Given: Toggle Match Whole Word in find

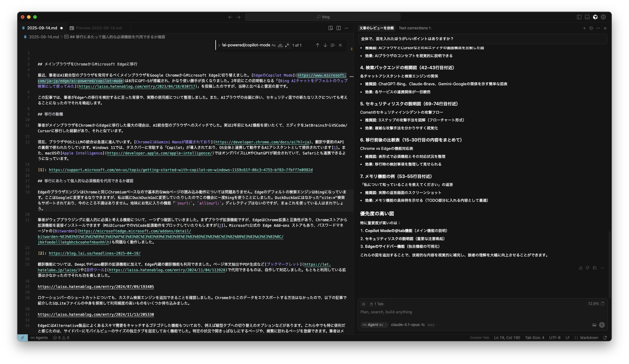Looking at the screenshot, I should coord(280,45).
